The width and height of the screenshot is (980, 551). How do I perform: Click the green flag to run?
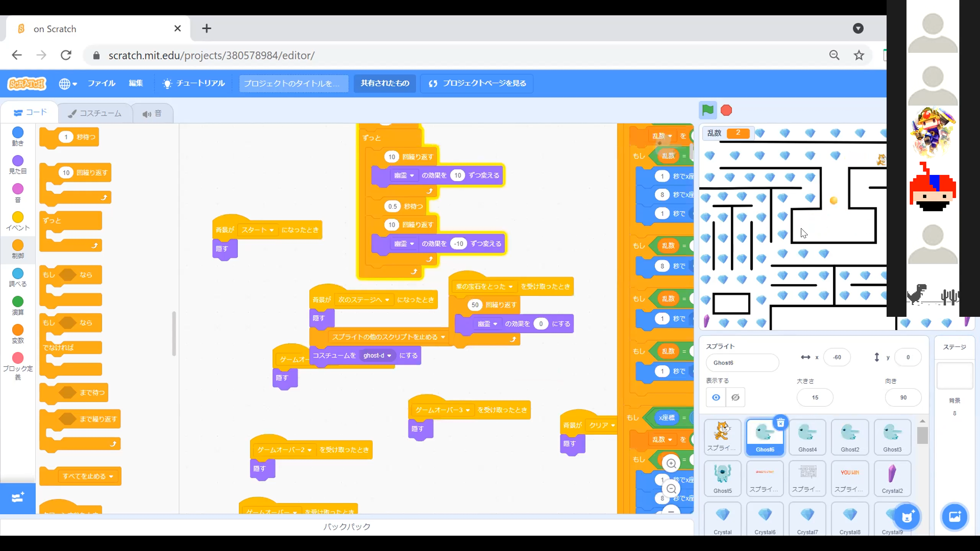[707, 111]
